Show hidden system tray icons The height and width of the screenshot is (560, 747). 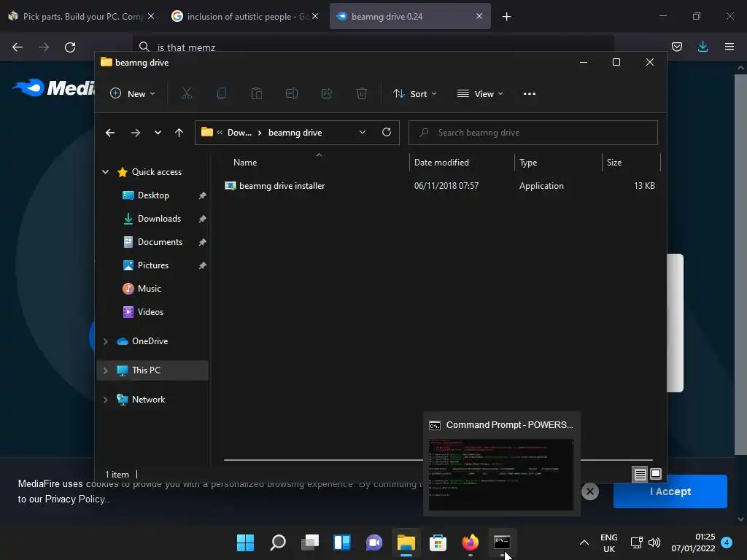[x=584, y=542]
